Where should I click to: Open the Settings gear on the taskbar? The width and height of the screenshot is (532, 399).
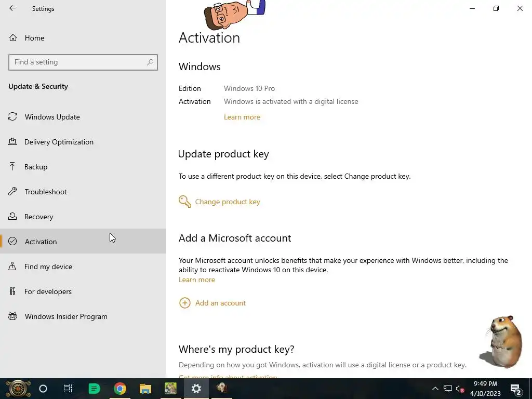click(196, 389)
